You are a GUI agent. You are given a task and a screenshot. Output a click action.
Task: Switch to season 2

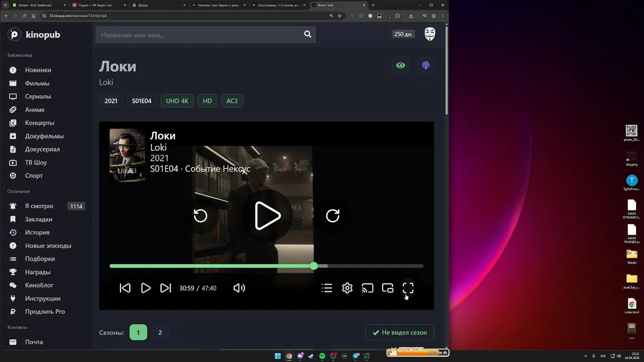160,332
